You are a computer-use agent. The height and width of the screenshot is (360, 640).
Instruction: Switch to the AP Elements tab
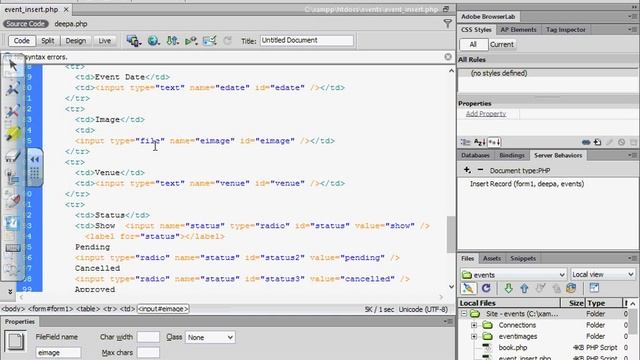click(518, 29)
